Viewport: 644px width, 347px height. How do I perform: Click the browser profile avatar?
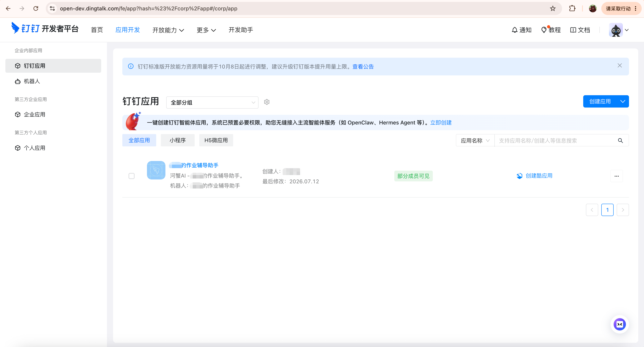(x=593, y=8)
